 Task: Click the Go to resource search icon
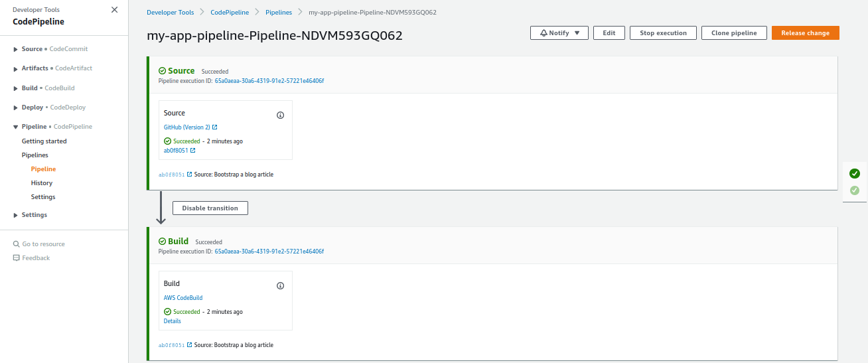click(x=17, y=244)
